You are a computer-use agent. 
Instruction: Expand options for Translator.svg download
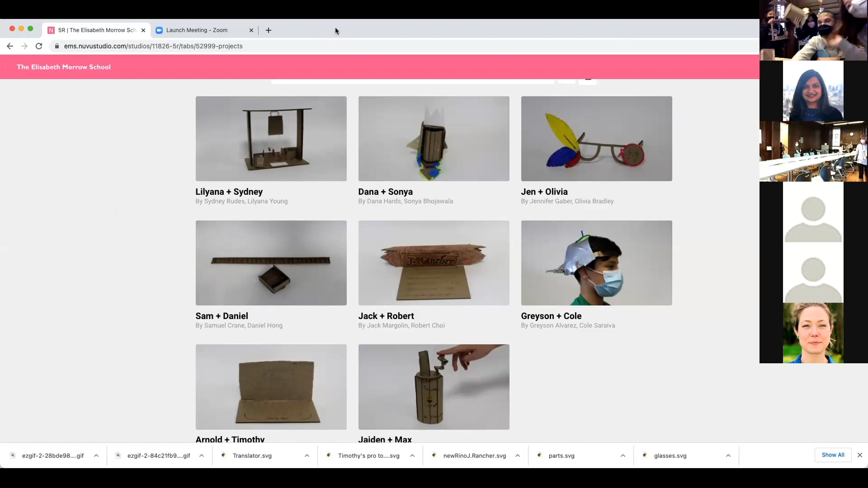click(307, 455)
